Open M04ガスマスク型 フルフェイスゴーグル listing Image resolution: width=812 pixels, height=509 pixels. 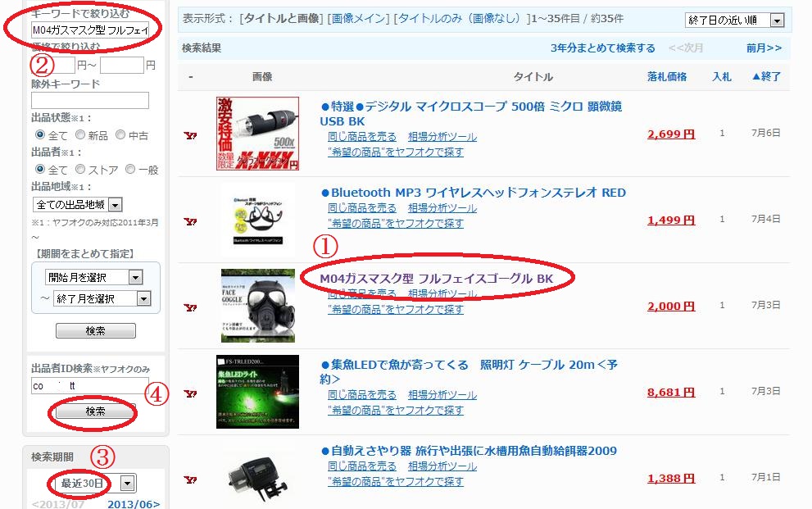pyautogui.click(x=437, y=279)
